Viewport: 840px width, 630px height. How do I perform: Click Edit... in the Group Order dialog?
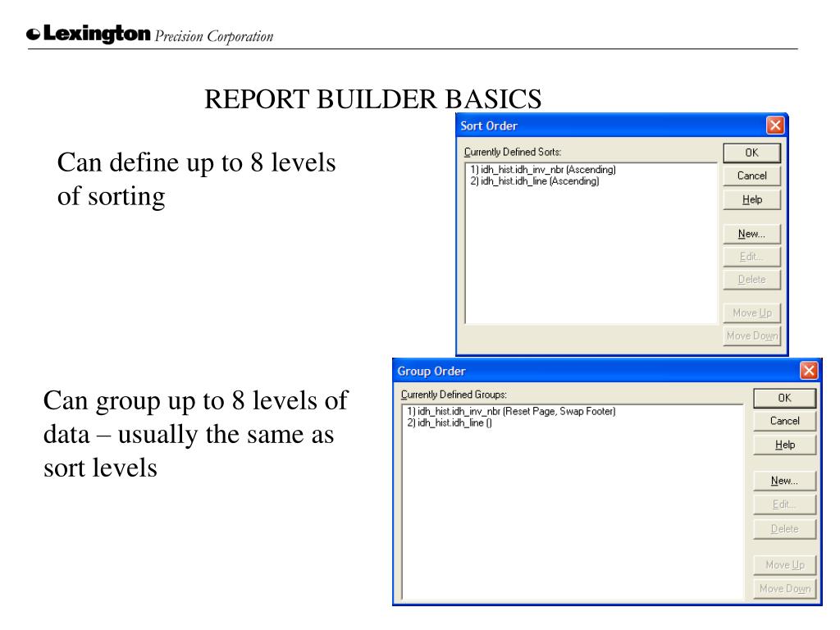point(784,504)
